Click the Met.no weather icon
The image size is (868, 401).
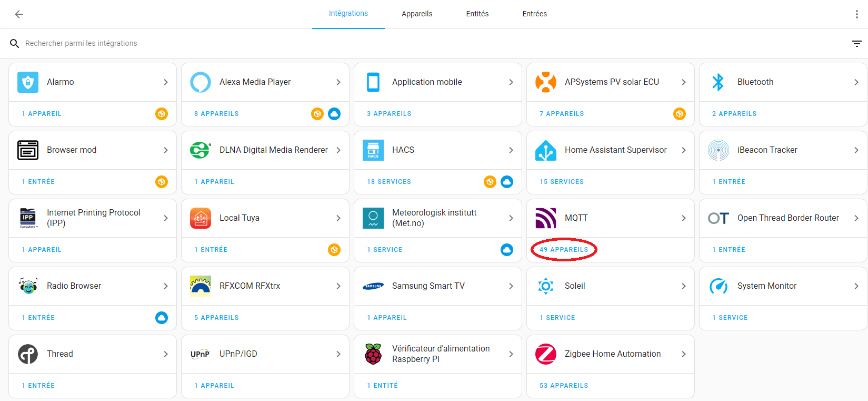coord(373,218)
